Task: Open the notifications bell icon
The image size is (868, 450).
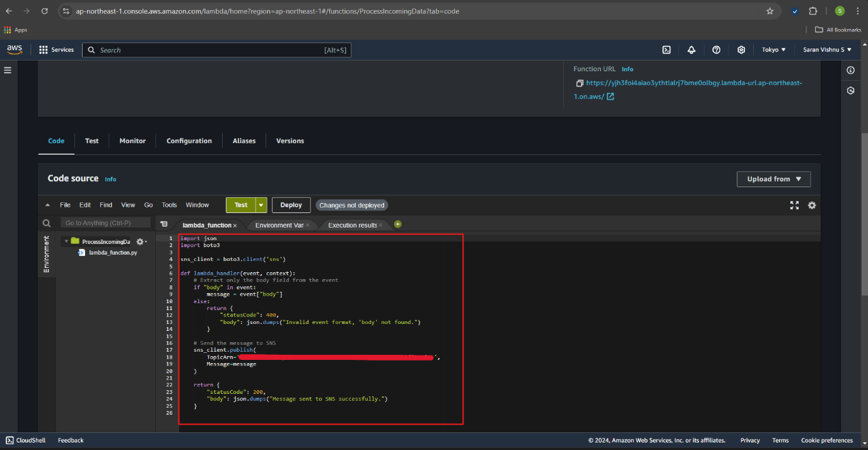Action: pyautogui.click(x=691, y=50)
